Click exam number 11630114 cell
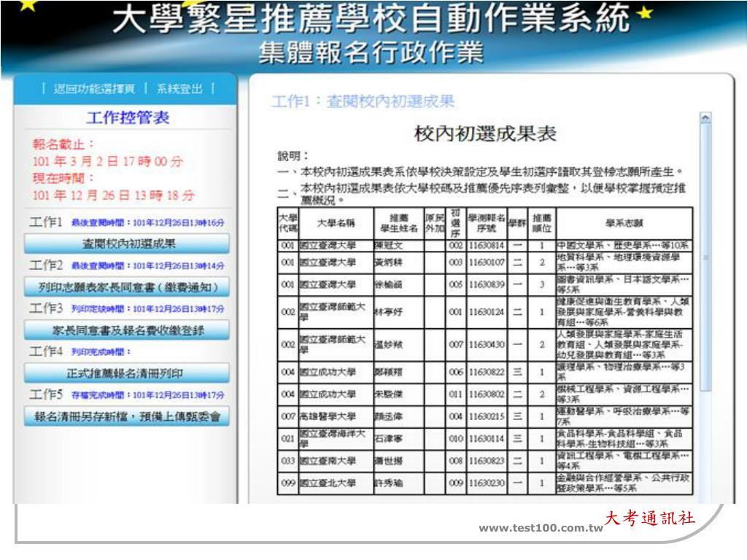The image size is (747, 560). point(487,438)
